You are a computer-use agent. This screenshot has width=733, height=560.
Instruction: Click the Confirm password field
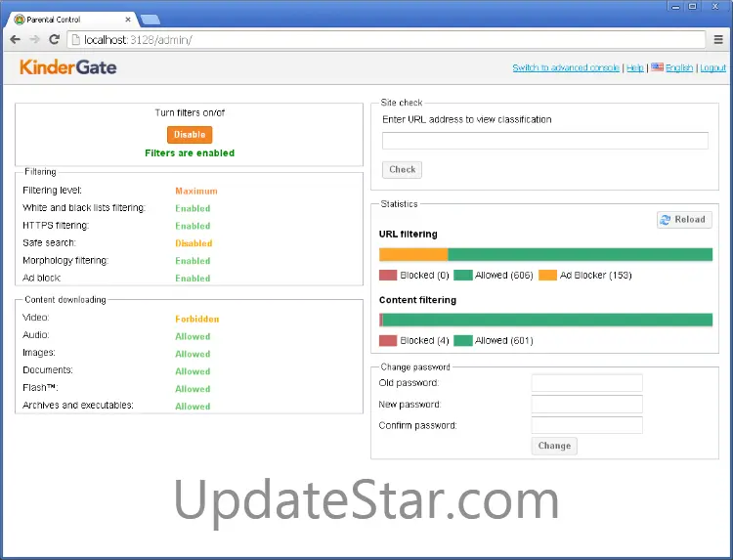(x=586, y=425)
